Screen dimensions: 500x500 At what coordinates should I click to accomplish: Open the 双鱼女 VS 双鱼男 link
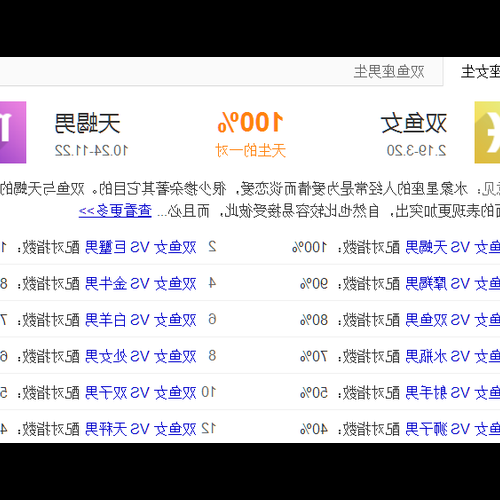click(453, 320)
